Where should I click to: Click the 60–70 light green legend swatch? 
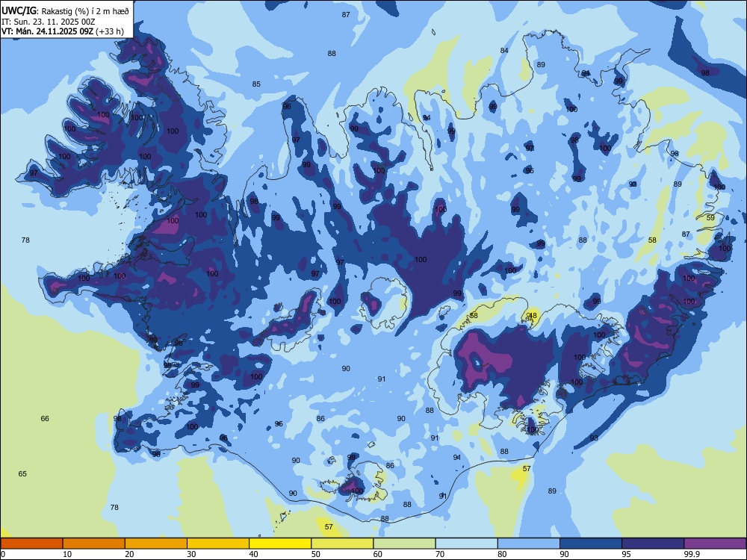(x=404, y=544)
